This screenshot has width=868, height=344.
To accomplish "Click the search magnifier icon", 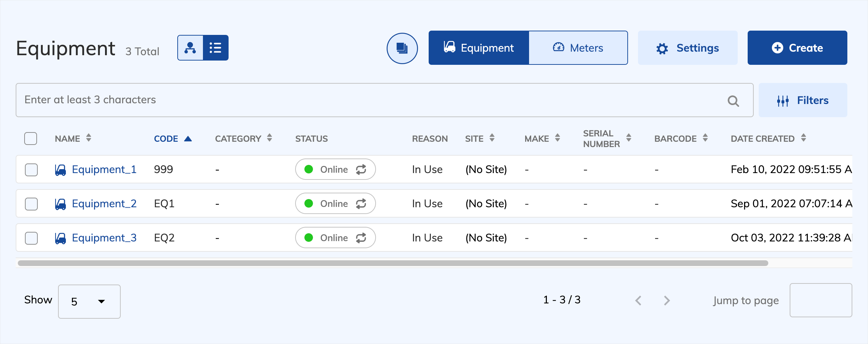I will pos(733,100).
